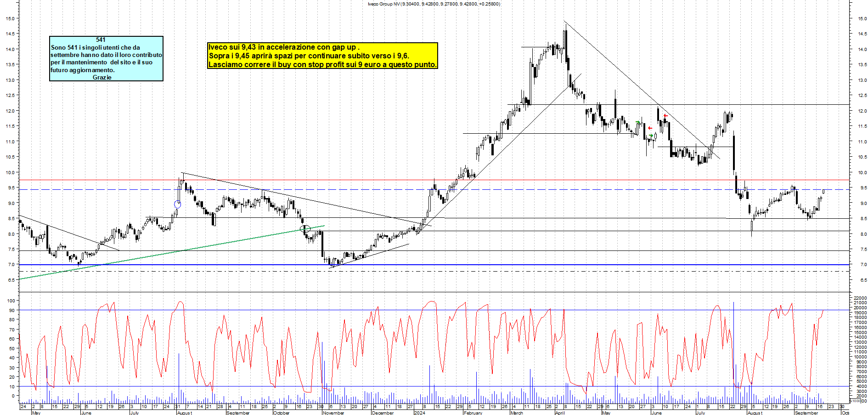Click the blue circle marker near August 2023
The image size is (868, 415).
(x=178, y=204)
